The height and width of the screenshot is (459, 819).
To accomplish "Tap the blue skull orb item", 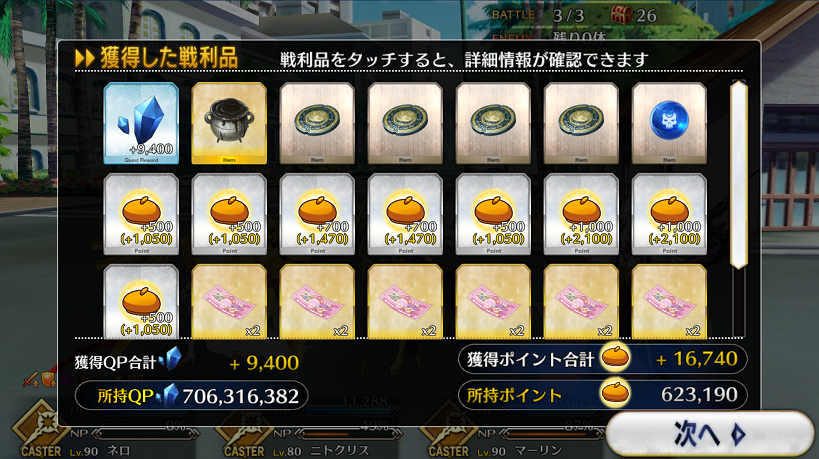I will 669,123.
